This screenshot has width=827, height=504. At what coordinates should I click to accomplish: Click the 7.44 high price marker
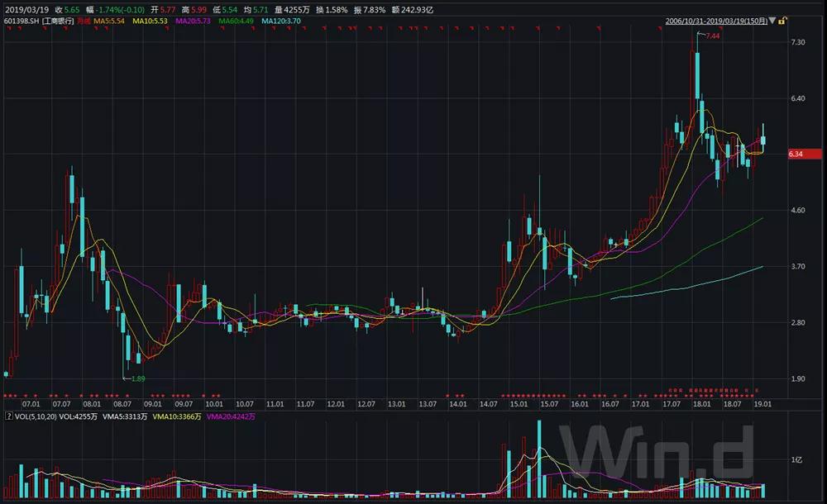(712, 36)
